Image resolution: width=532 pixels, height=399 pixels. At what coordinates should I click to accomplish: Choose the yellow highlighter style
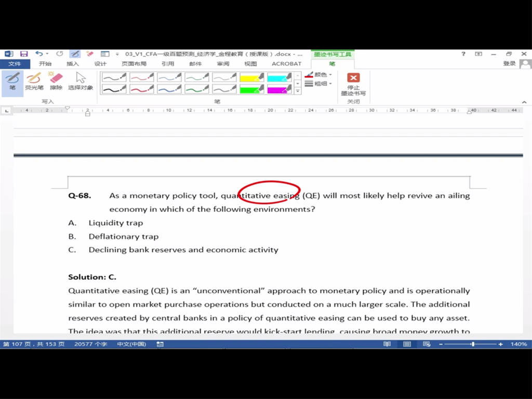tap(252, 77)
